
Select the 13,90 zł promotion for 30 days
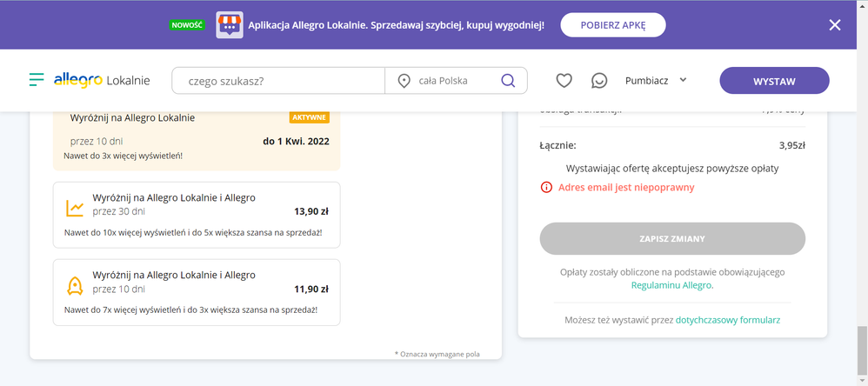[x=197, y=215]
